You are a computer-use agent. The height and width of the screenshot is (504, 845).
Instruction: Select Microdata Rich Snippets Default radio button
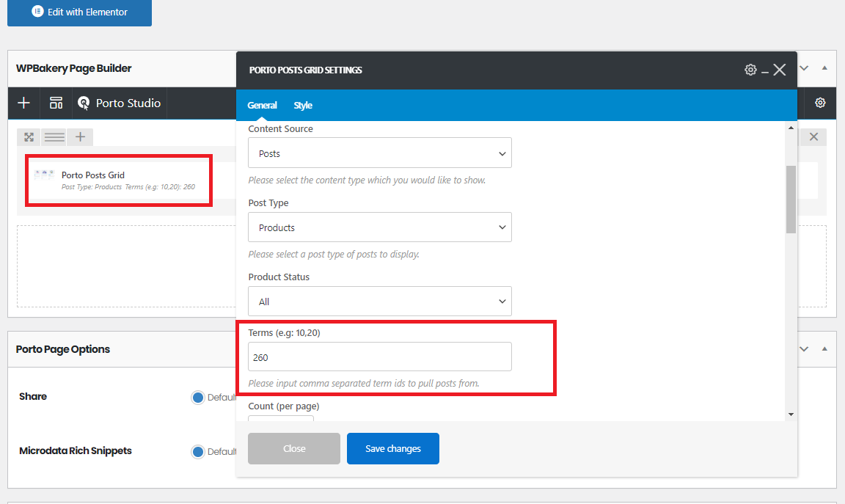[198, 452]
